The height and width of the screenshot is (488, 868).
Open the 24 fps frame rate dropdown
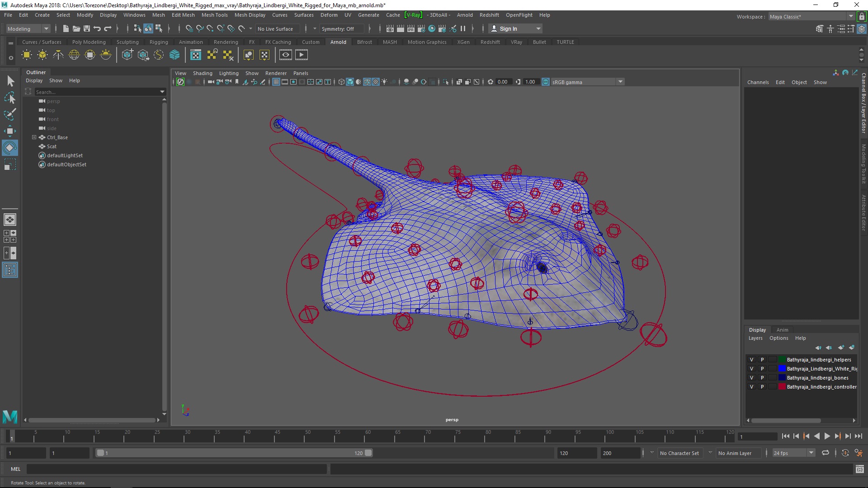click(x=793, y=453)
